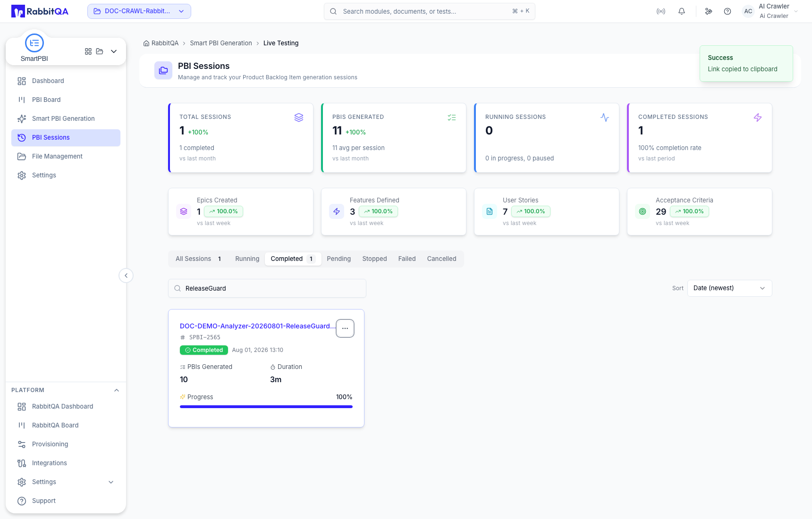Image resolution: width=812 pixels, height=519 pixels.
Task: Open SmartPBI Settings in sidebar
Action: (x=66, y=176)
